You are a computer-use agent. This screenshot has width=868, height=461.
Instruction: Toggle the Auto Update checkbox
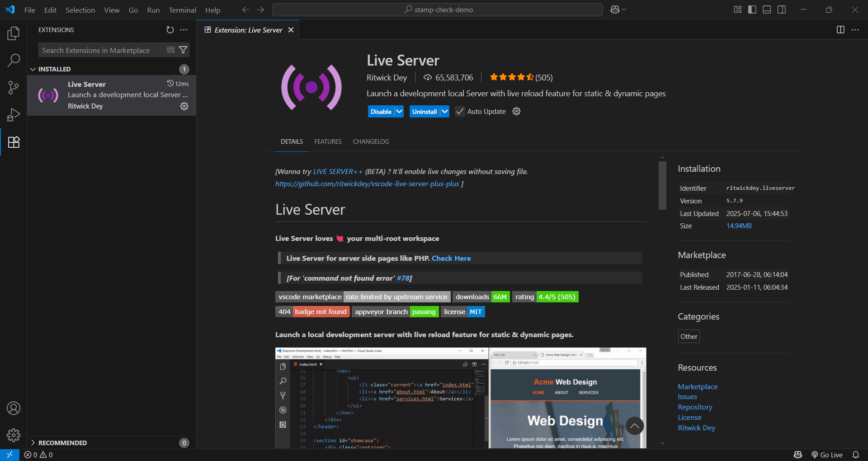pyautogui.click(x=460, y=111)
